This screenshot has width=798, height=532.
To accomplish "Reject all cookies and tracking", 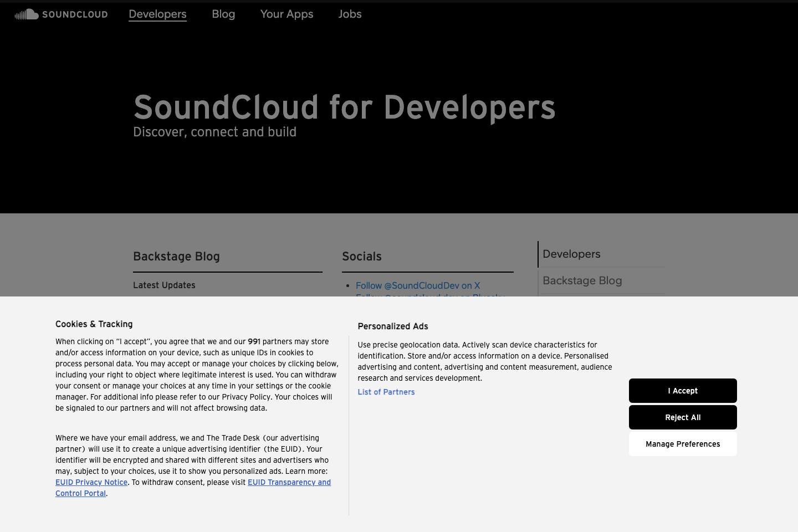I will [x=683, y=417].
